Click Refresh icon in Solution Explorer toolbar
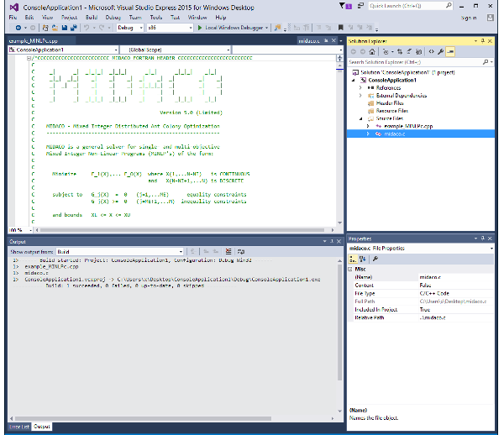504x435 pixels. 409,52
